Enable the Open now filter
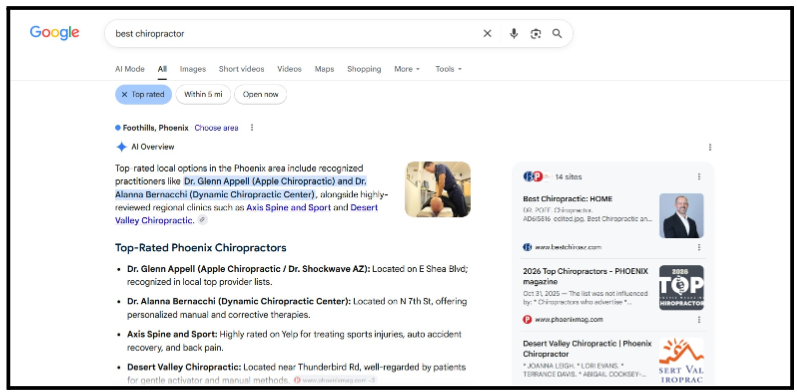 pyautogui.click(x=260, y=95)
